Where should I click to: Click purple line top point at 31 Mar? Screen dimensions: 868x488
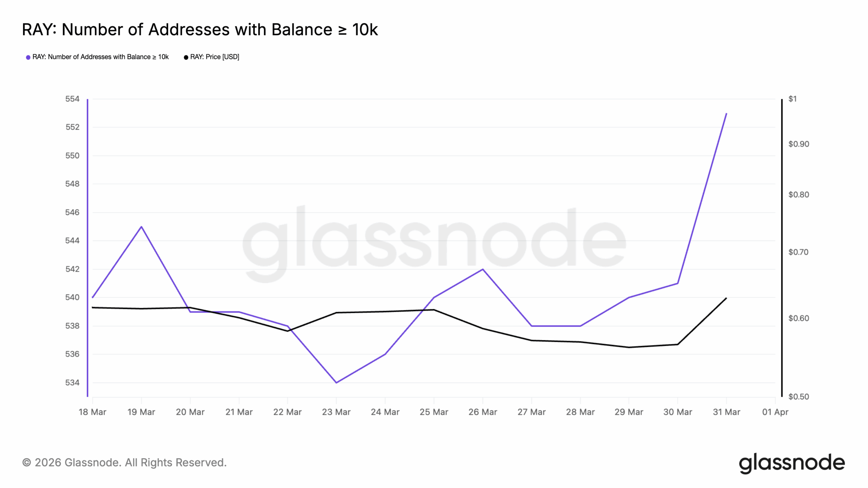point(726,114)
